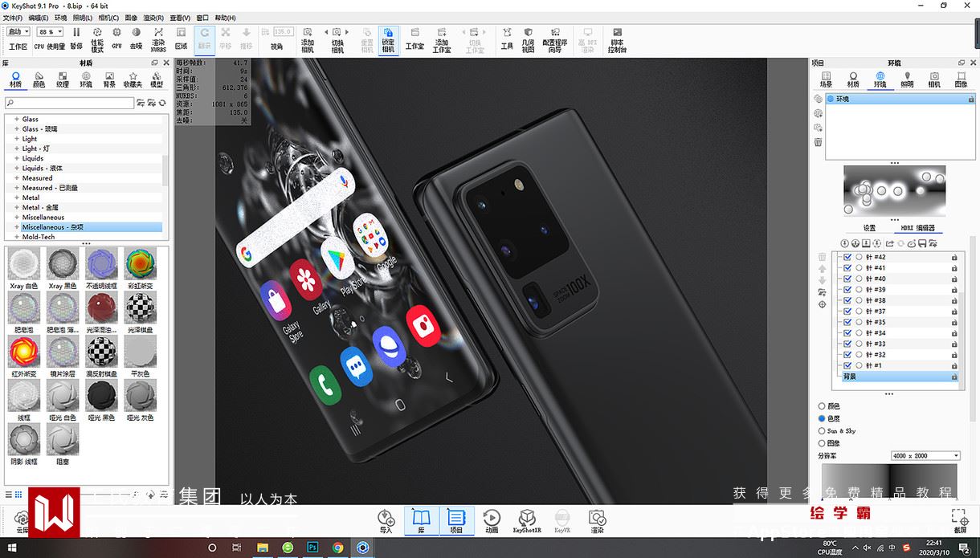
Task: Toggle checkbox for pin 针 #40
Action: 847,279
